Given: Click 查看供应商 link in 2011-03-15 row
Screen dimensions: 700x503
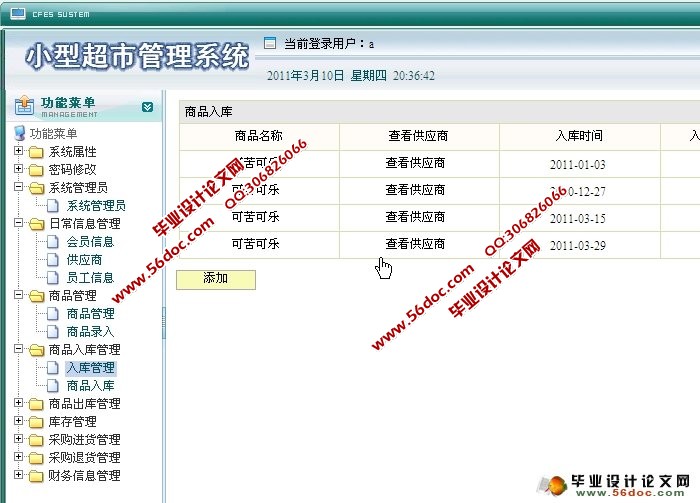Looking at the screenshot, I should tap(415, 217).
